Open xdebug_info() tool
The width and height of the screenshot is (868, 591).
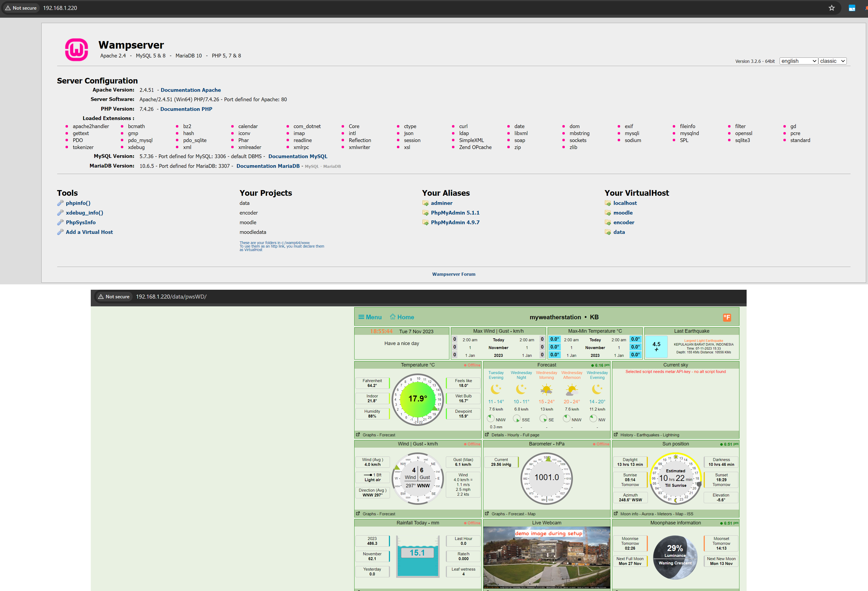point(84,213)
